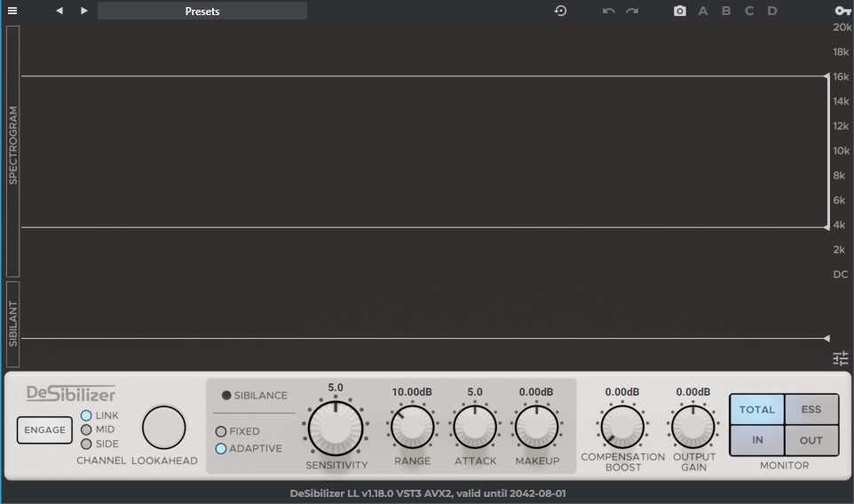
Task: Click sensitivity value 5.0 above SENSITIVITY knob
Action: click(x=336, y=388)
